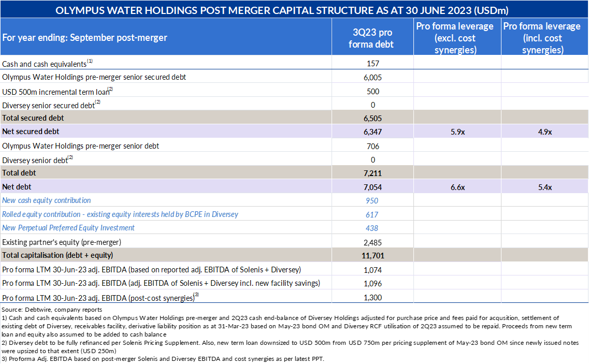
Task: Select the rolled equity value 617
Action: point(372,214)
